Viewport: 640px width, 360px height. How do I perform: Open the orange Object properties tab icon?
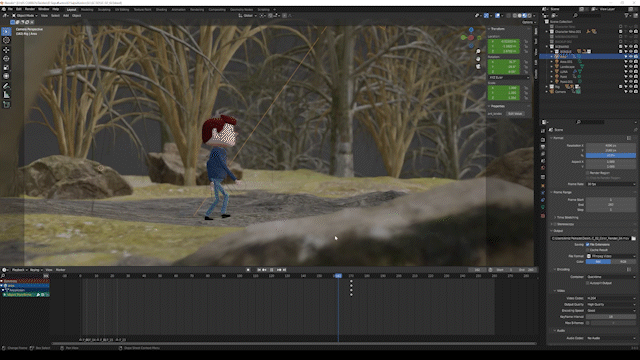pos(543,186)
